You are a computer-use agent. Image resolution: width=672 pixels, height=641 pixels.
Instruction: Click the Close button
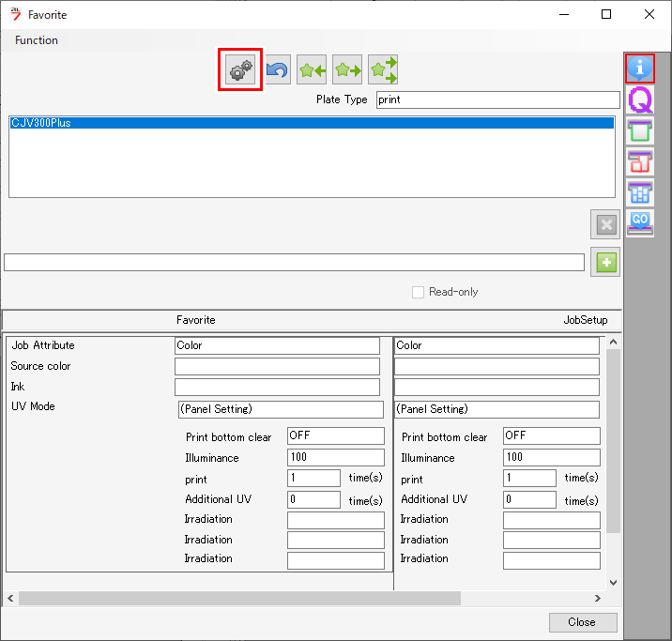582,622
